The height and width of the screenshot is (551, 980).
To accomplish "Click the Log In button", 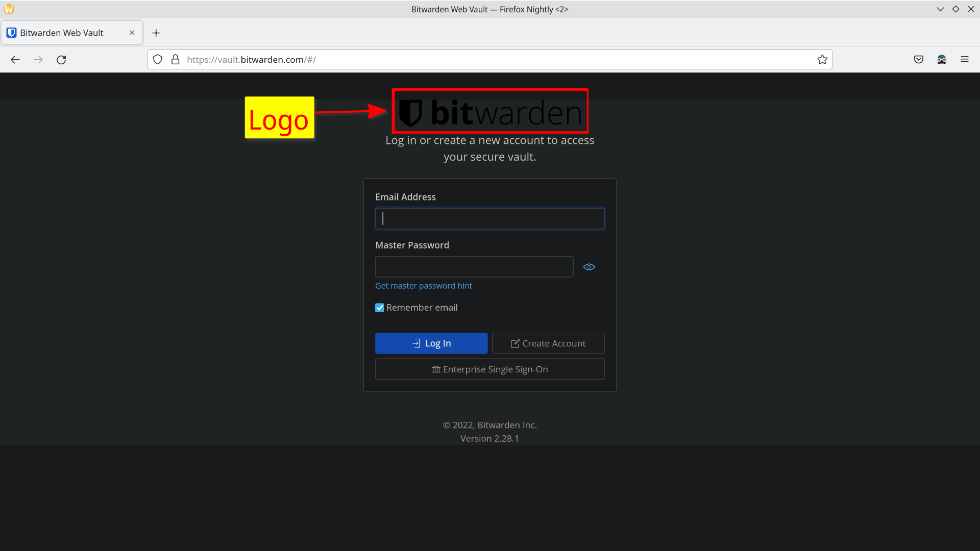I will pos(431,343).
